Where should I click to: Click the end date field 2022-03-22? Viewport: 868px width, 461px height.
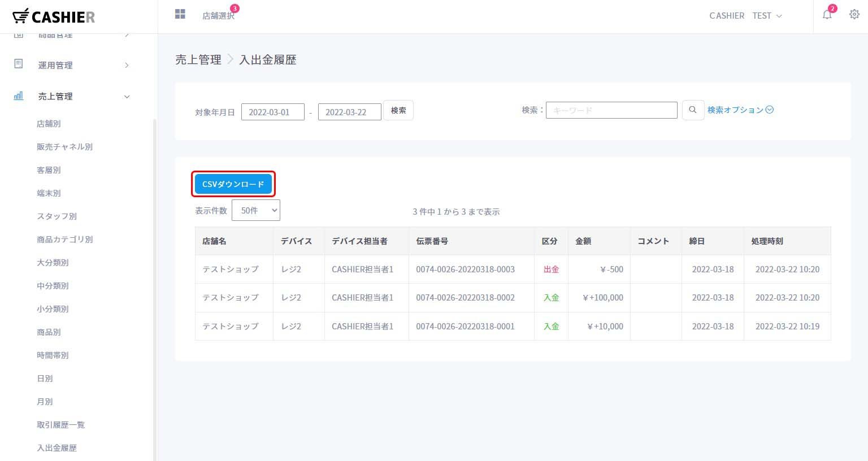coord(350,112)
